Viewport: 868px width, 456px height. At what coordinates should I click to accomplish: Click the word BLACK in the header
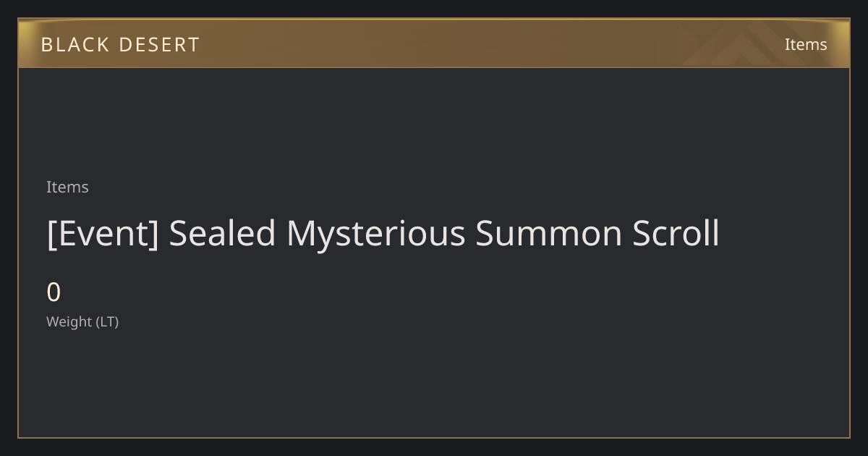coord(75,44)
